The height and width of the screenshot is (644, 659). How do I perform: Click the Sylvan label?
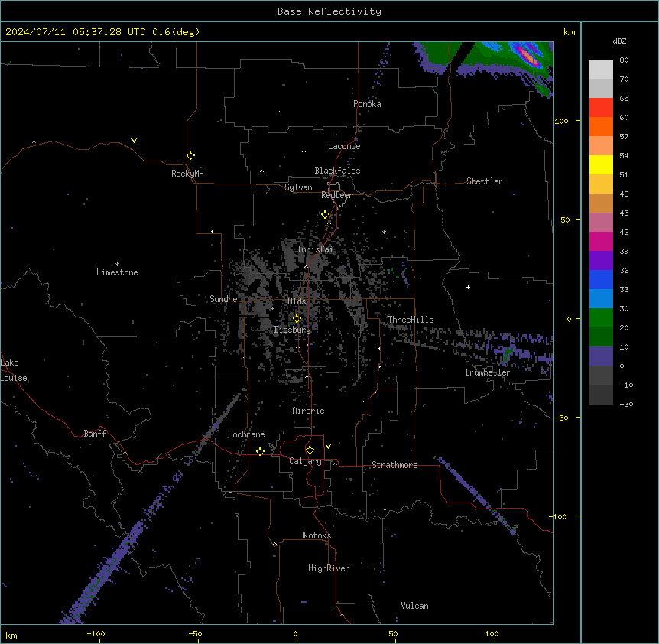pyautogui.click(x=298, y=187)
